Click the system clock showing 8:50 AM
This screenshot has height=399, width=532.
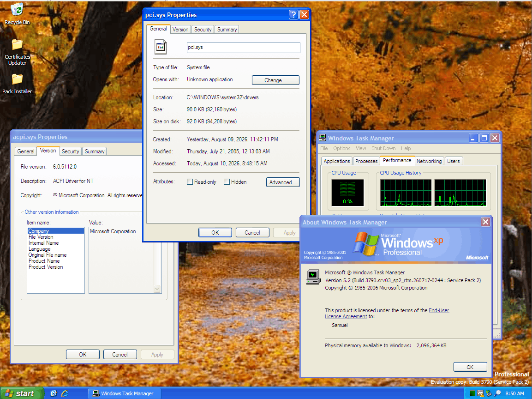pos(514,393)
